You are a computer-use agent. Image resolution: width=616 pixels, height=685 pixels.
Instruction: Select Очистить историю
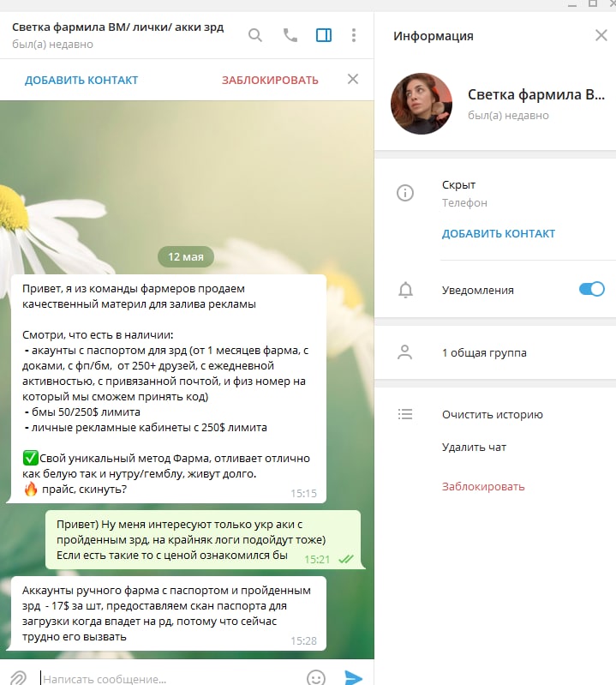(x=492, y=415)
